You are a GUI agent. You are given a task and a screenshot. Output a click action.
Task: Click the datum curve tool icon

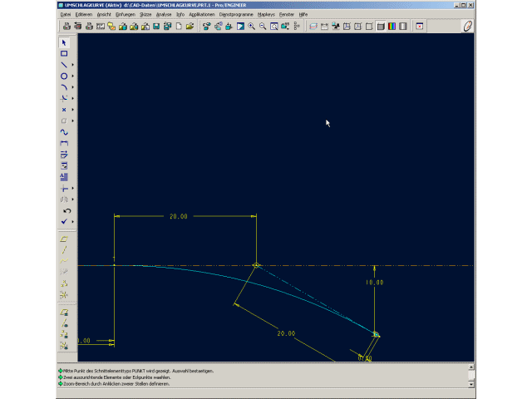(64, 261)
